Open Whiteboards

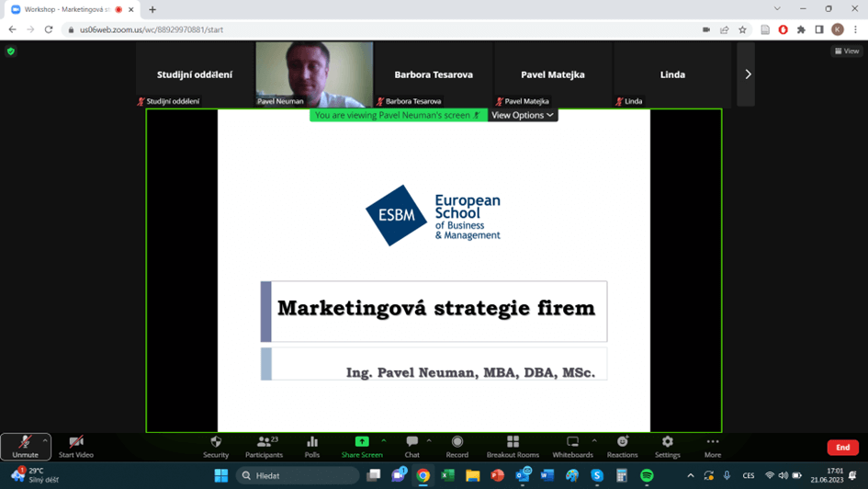pyautogui.click(x=572, y=447)
